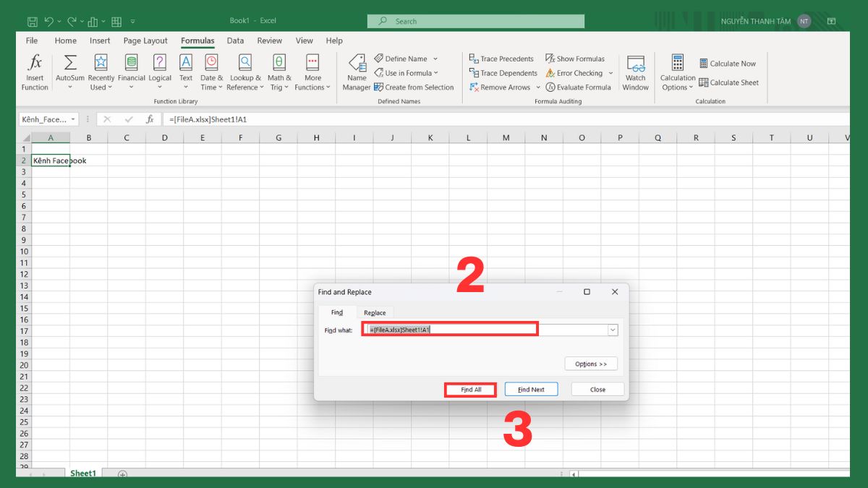The width and height of the screenshot is (868, 488).
Task: Open Recently Used functions list
Action: (x=101, y=72)
